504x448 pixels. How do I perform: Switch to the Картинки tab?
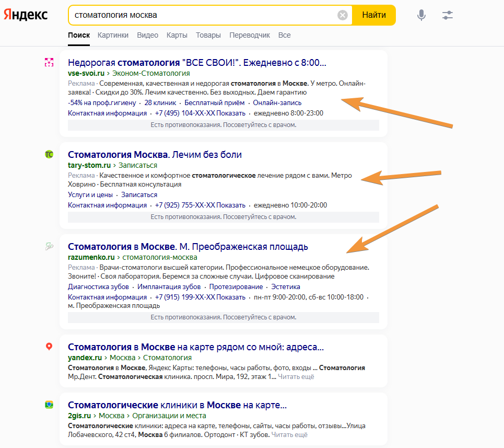(113, 35)
